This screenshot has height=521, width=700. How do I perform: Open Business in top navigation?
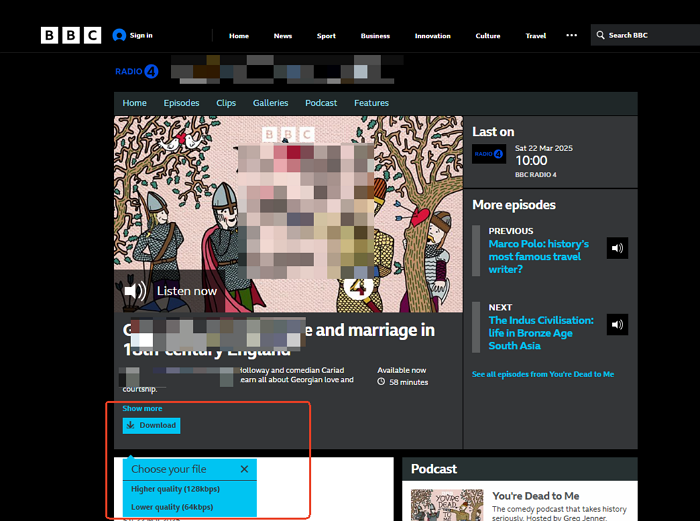(x=375, y=36)
